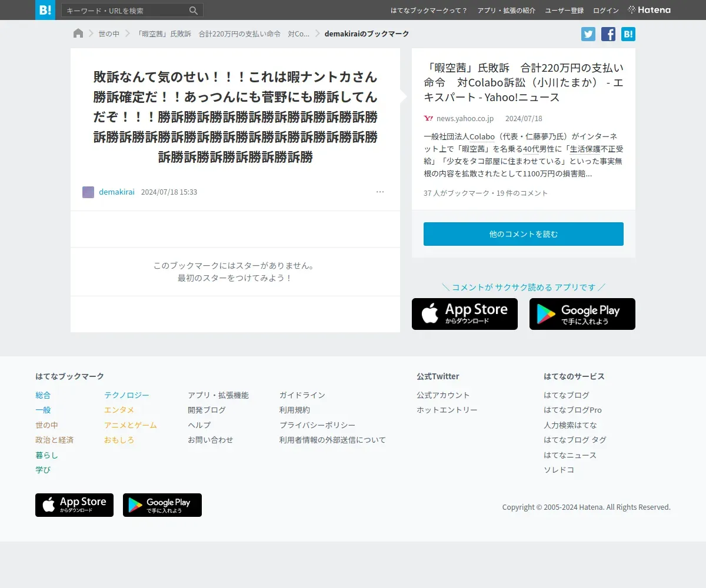706x588 pixels.
Task: Open プライバシーポリシー footer link
Action: coord(318,425)
